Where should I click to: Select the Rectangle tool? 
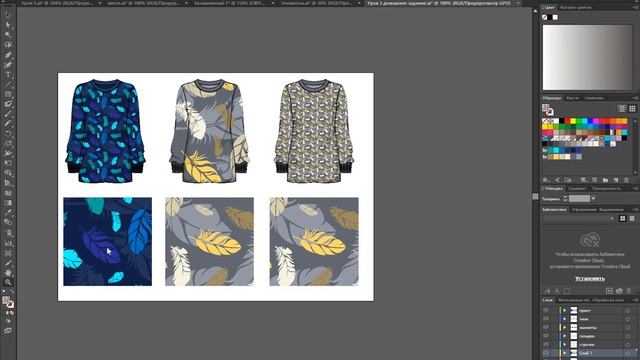coord(8,94)
